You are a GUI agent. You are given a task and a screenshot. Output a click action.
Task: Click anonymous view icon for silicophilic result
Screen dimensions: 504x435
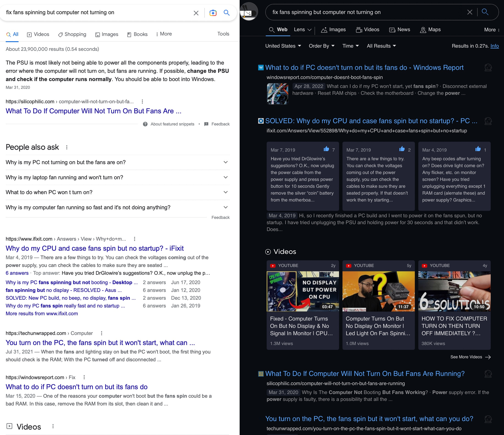coord(488,374)
